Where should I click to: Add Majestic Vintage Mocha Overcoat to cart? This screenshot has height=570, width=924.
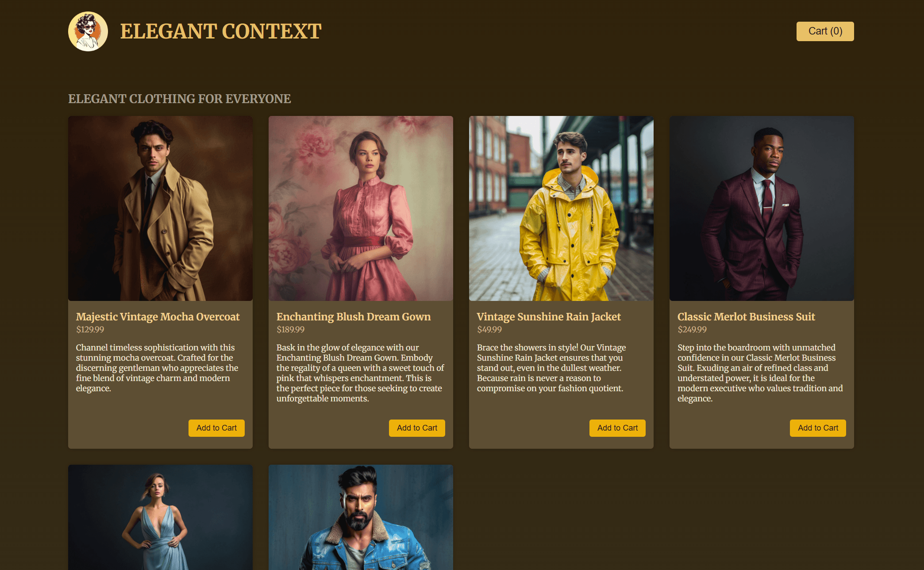216,428
